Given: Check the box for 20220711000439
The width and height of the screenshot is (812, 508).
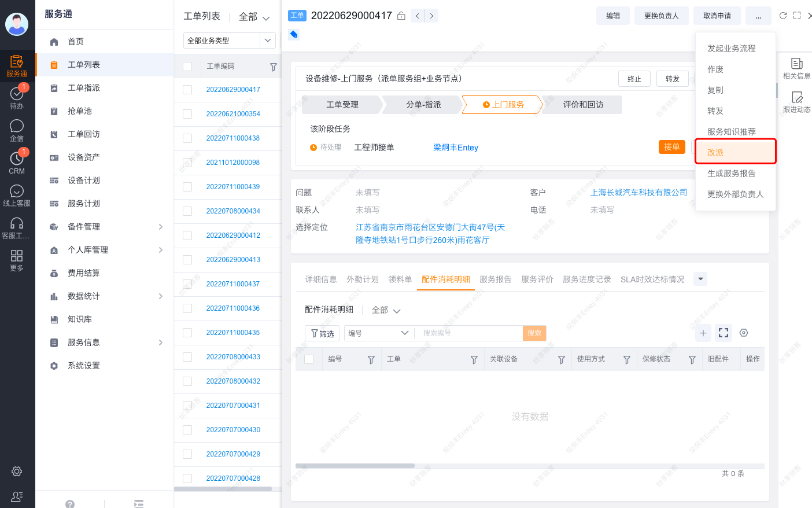Looking at the screenshot, I should (x=187, y=187).
